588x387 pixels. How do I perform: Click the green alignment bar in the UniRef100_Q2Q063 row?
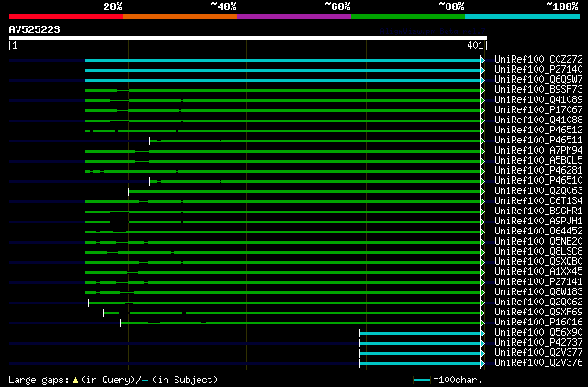304,192
